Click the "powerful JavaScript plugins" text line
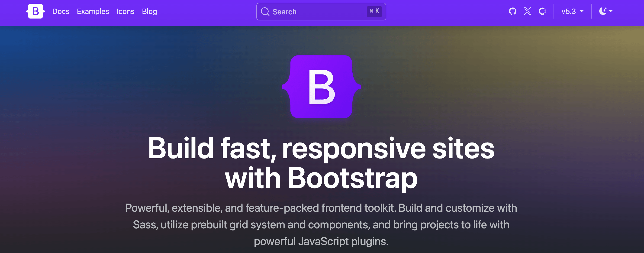This screenshot has width=644, height=253. click(x=321, y=241)
